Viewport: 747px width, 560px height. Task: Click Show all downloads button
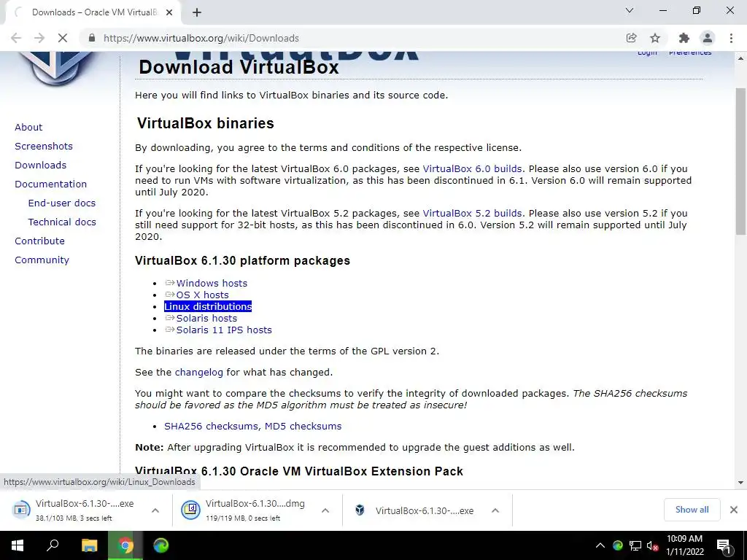point(692,510)
